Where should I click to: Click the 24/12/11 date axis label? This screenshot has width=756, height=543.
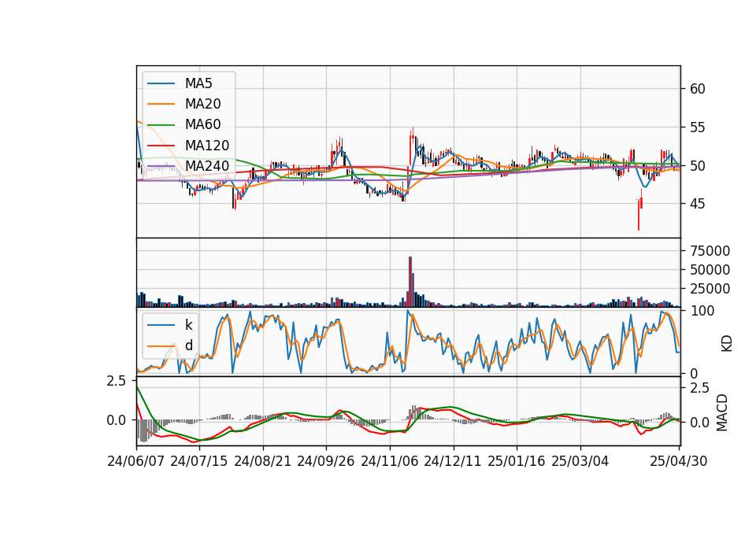coord(453,461)
